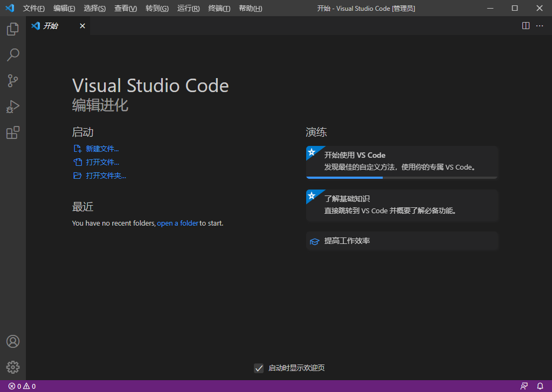Minimize the Visual Studio Code window

[490, 8]
